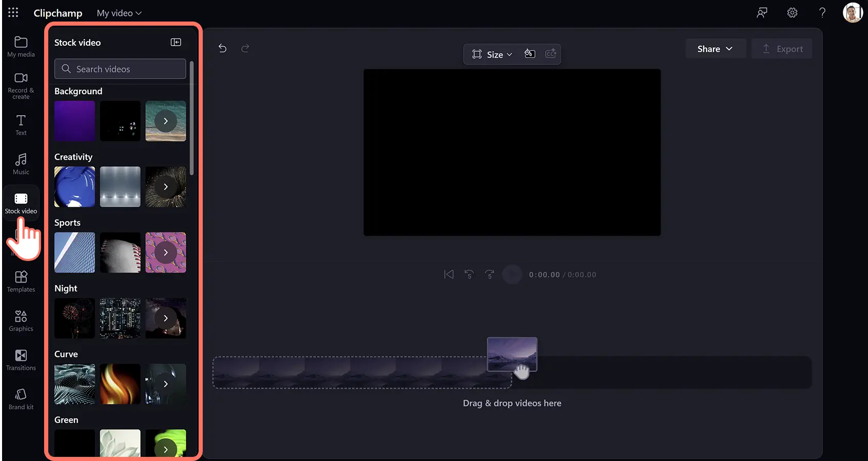
Task: Click the undo arrow icon
Action: (x=222, y=48)
